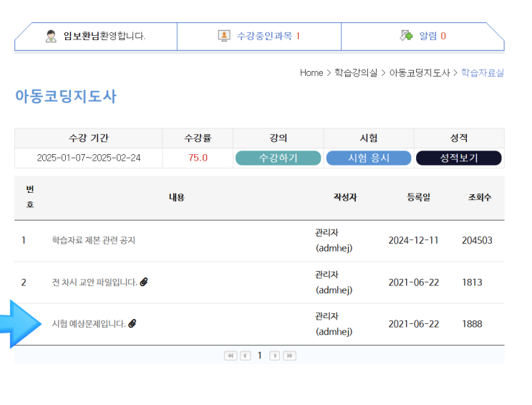Open the 수강중인과목 tab
The width and height of the screenshot is (532, 405).
(x=264, y=36)
